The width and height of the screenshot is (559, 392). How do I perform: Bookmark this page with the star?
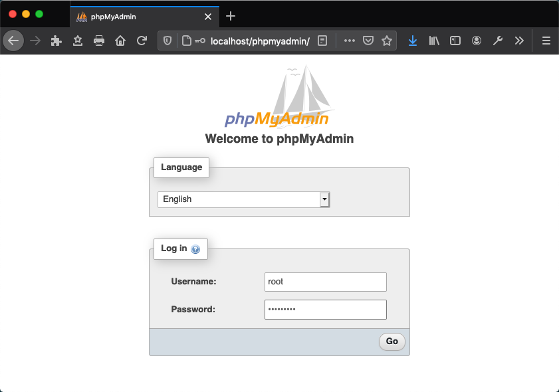click(x=387, y=41)
